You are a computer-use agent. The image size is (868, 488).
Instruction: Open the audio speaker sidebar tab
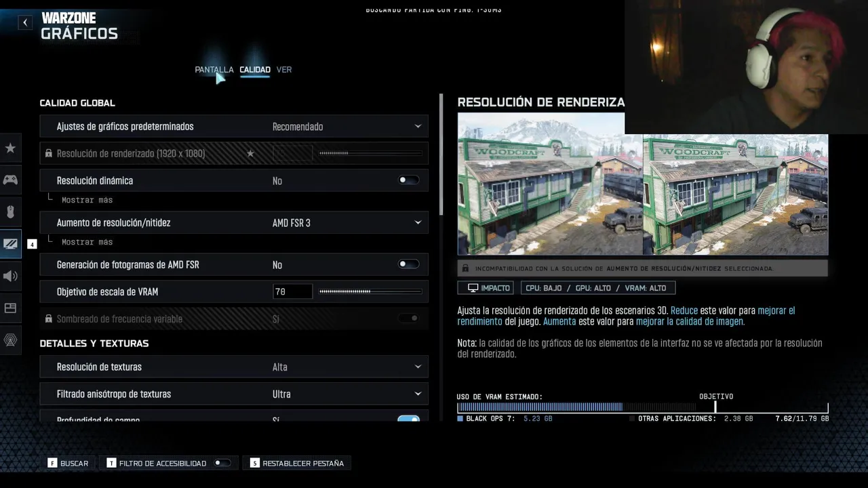[x=10, y=276]
